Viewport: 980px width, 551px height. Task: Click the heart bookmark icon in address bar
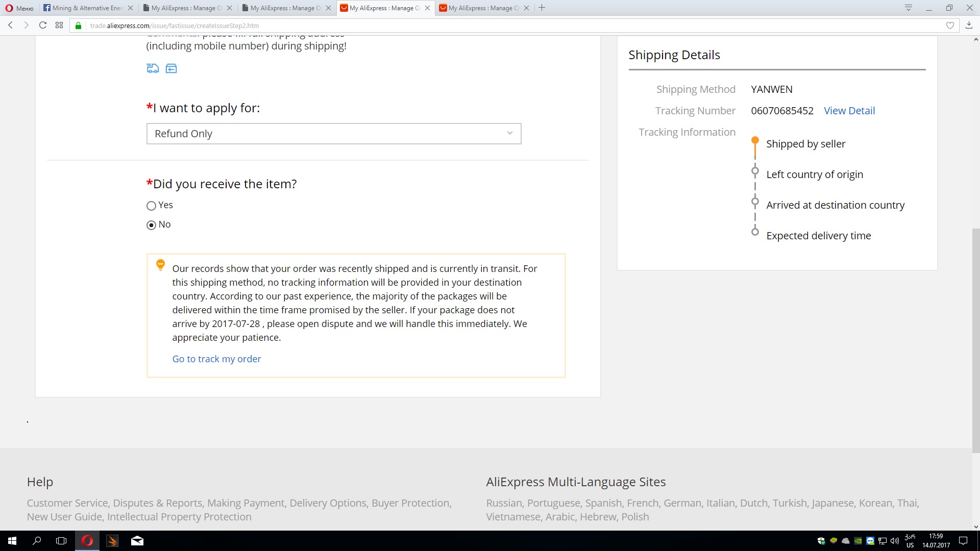tap(950, 26)
